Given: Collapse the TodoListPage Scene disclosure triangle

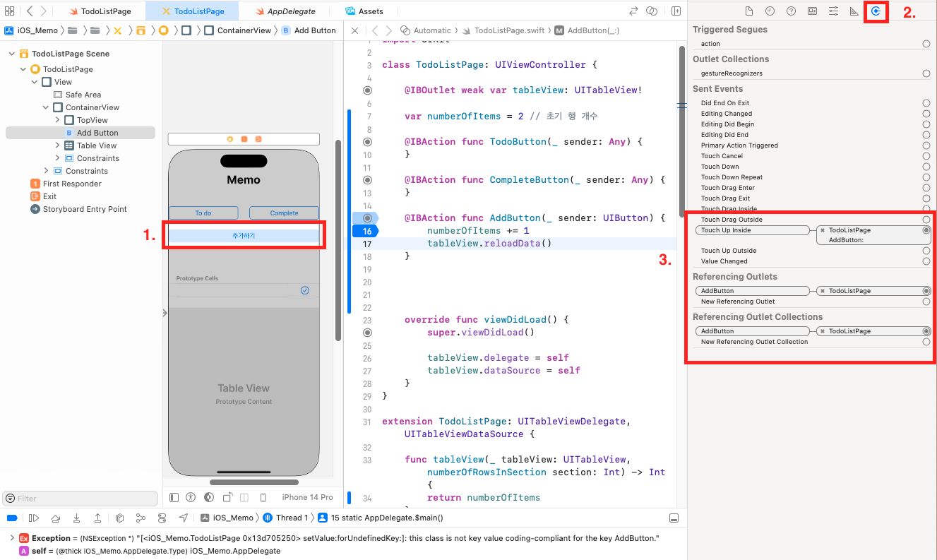Looking at the screenshot, I should pyautogui.click(x=12, y=54).
